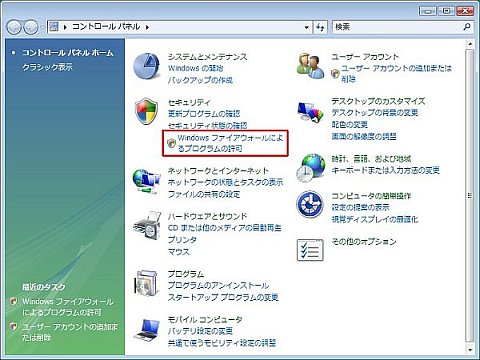Click the Hardware and Sound printer icon
The width and height of the screenshot is (480, 360).
[147, 226]
